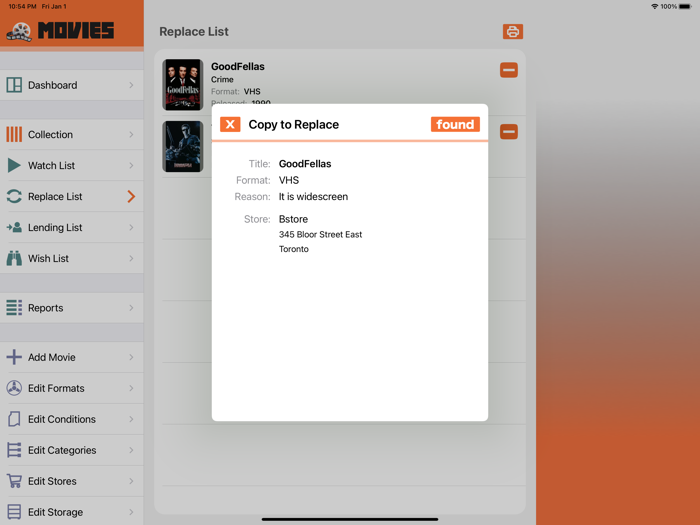
Task: Click the chevron on Edit Categories row
Action: pyautogui.click(x=131, y=450)
